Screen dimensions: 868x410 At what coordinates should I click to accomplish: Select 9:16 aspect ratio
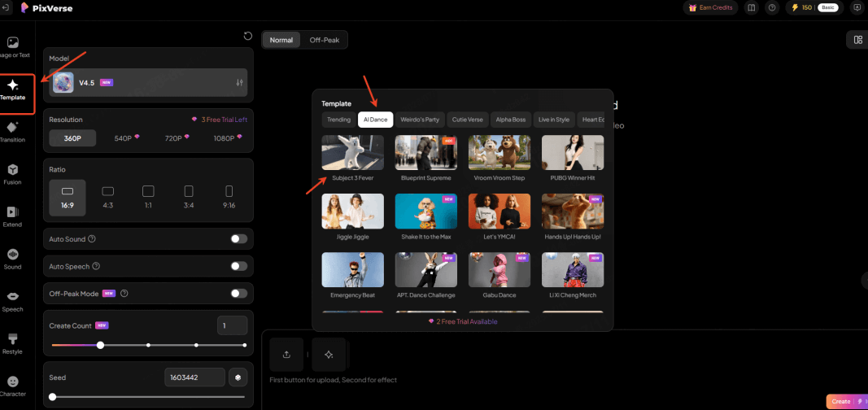(229, 198)
